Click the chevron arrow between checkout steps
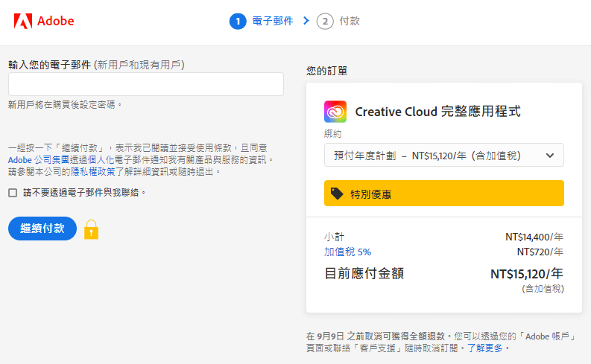The height and width of the screenshot is (364, 591). [x=306, y=21]
